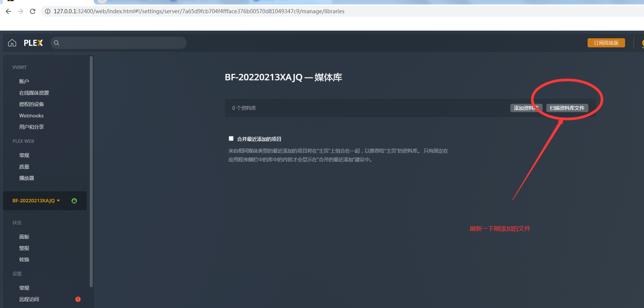Viewport: 644px width, 308px height.
Task: Click the sidebar vertical scrollbar
Action: pos(91,171)
